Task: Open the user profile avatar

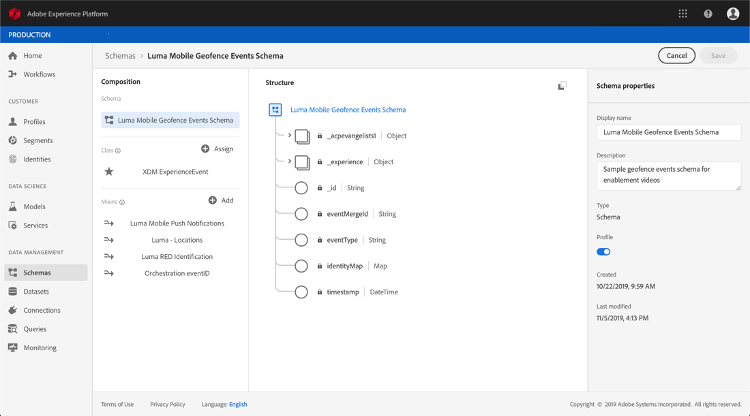Action: tap(733, 13)
